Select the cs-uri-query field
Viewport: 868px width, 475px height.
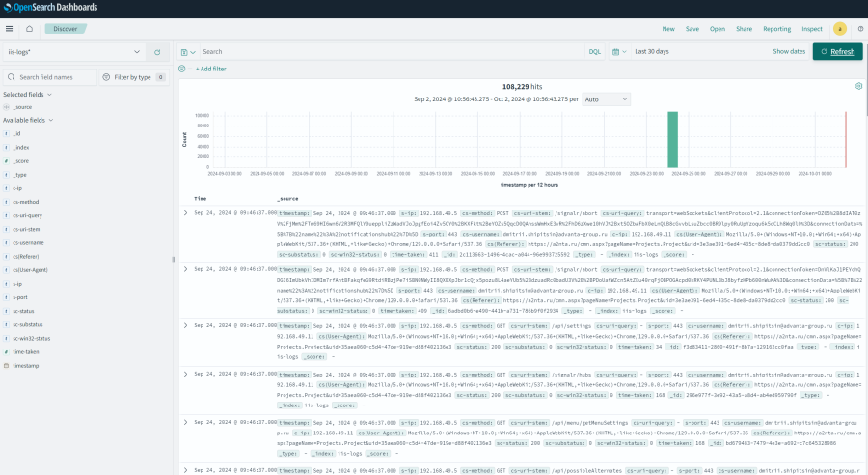27,215
